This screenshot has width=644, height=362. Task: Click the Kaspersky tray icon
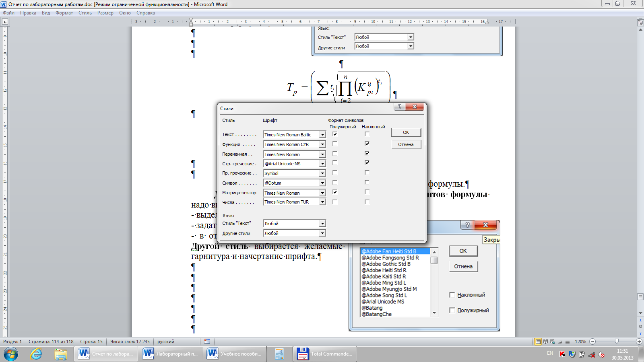coord(562,354)
